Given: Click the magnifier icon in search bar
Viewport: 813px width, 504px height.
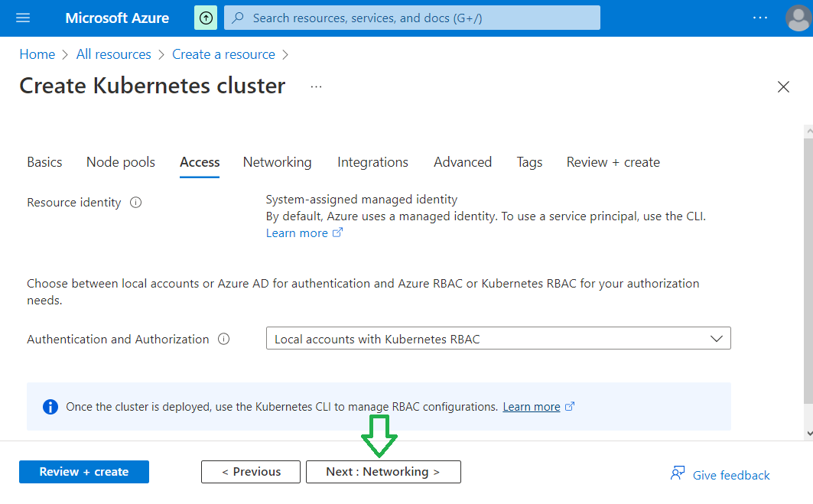Looking at the screenshot, I should [x=238, y=18].
